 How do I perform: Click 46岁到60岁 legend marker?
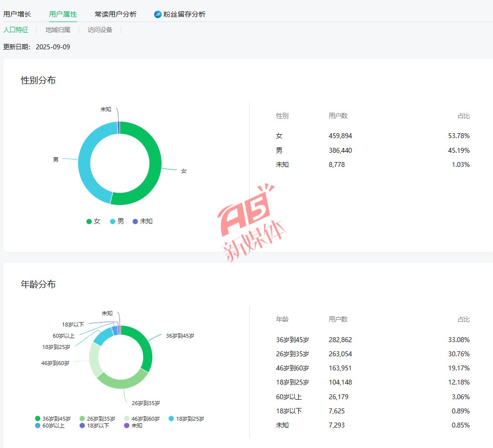127,419
